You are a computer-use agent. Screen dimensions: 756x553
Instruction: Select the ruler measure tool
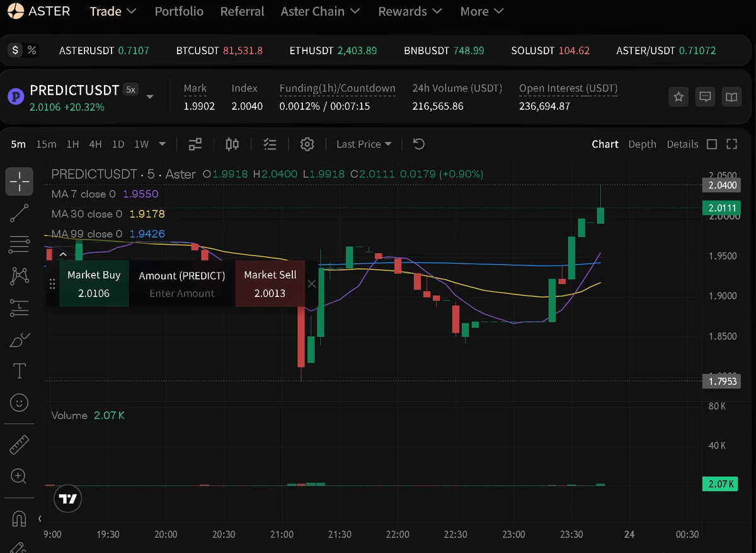point(20,445)
